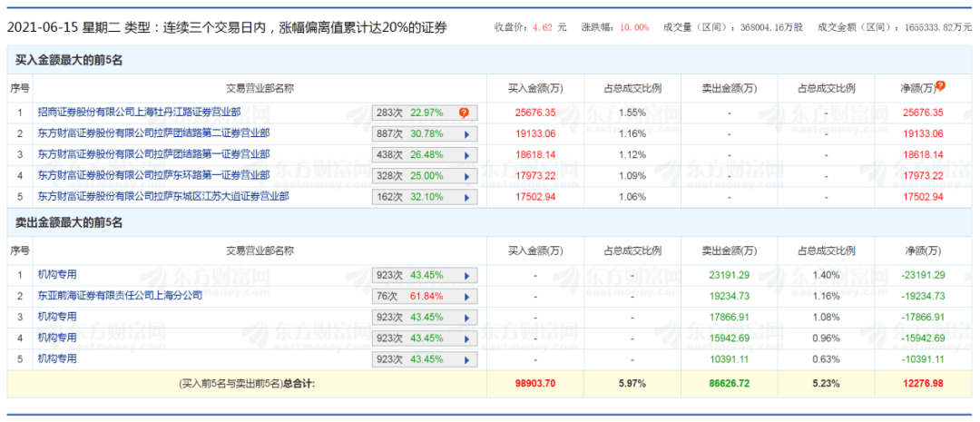Screen dimensions: 980x422
Task: Click the arrow in sell row 5's 923次 box
Action: (466, 358)
